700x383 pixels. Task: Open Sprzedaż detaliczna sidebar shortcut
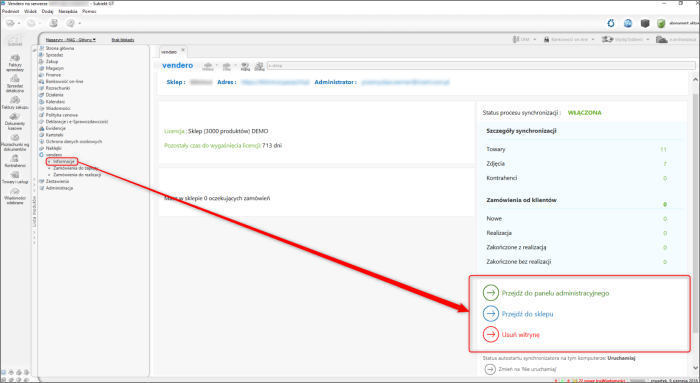(x=15, y=83)
